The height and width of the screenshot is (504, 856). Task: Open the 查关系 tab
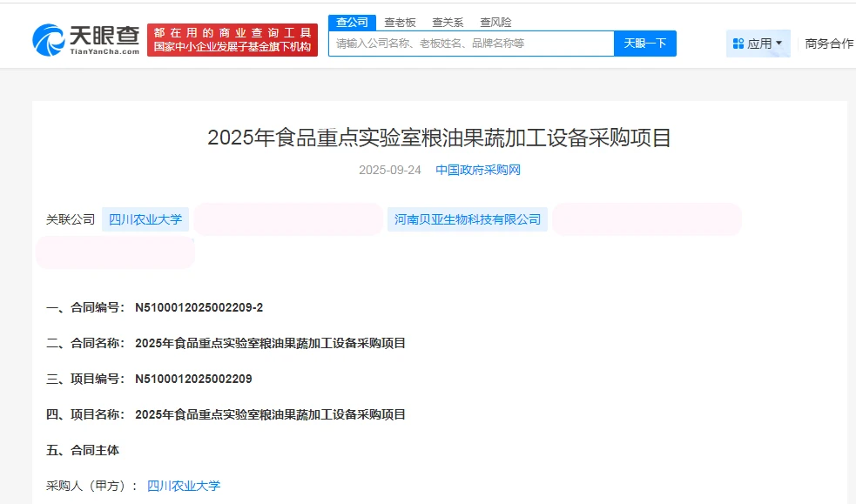click(x=448, y=23)
